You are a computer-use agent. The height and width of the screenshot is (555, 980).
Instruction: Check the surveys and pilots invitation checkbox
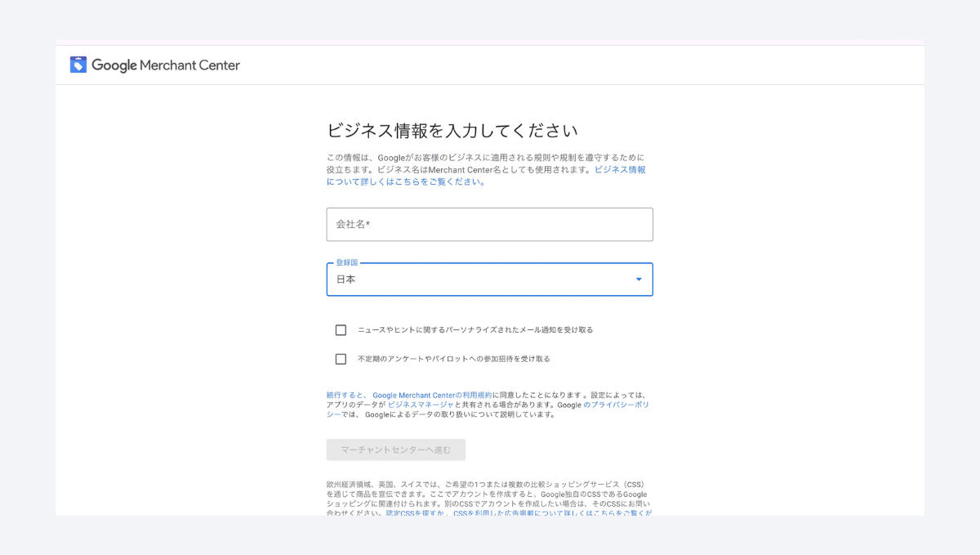click(341, 359)
